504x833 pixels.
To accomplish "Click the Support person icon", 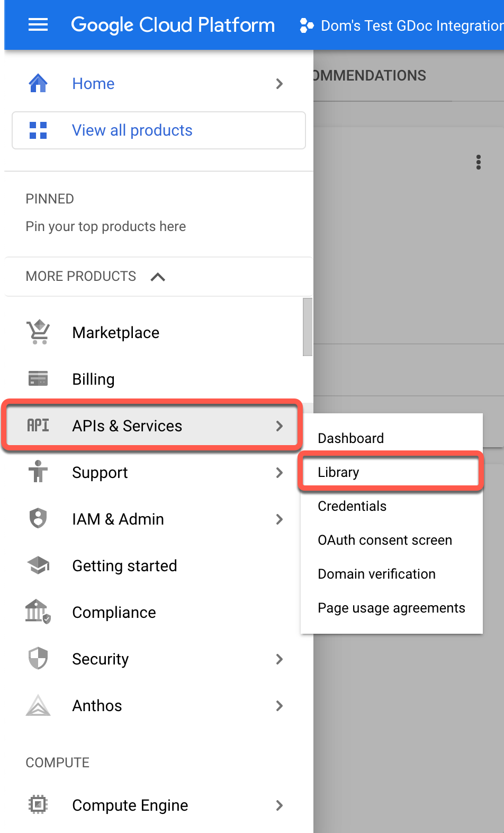I will pyautogui.click(x=38, y=472).
